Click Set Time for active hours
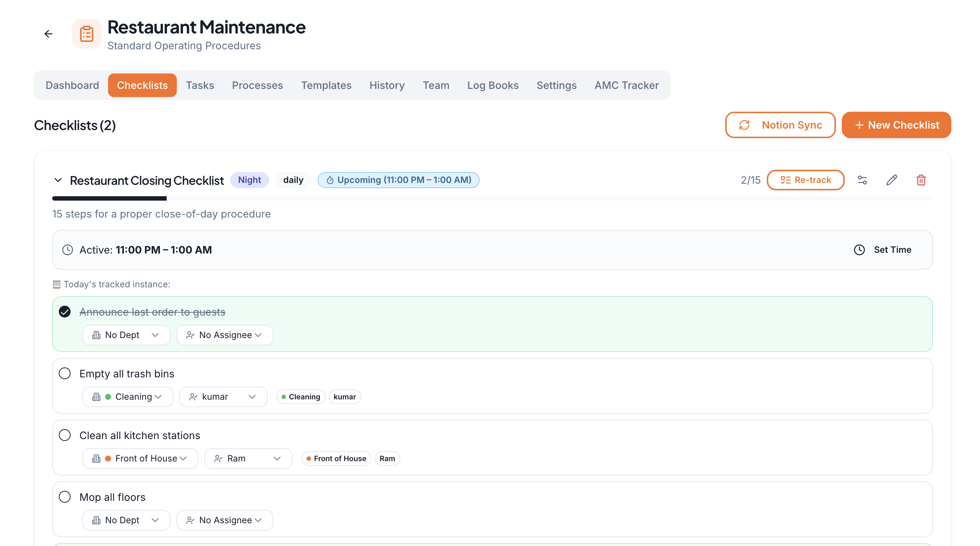 883,250
